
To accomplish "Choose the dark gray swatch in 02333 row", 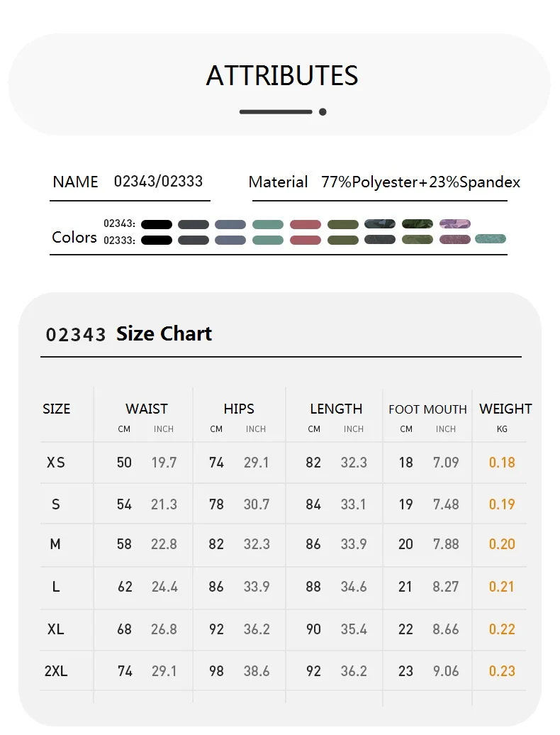I will click(194, 241).
